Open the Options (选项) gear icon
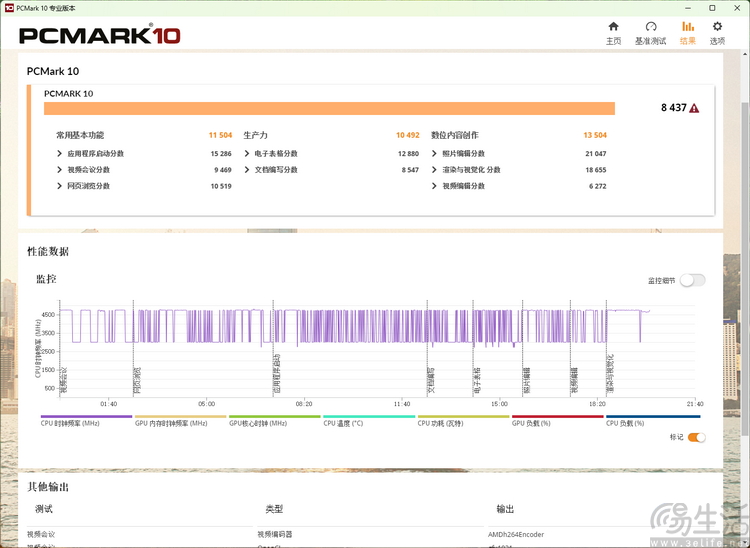This screenshot has width=750, height=548. pyautogui.click(x=717, y=26)
